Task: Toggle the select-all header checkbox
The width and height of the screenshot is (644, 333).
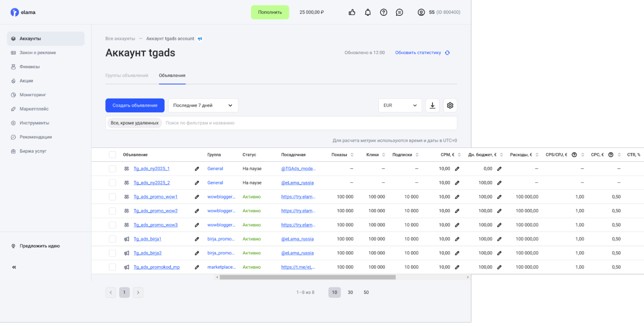Action: (x=112, y=155)
